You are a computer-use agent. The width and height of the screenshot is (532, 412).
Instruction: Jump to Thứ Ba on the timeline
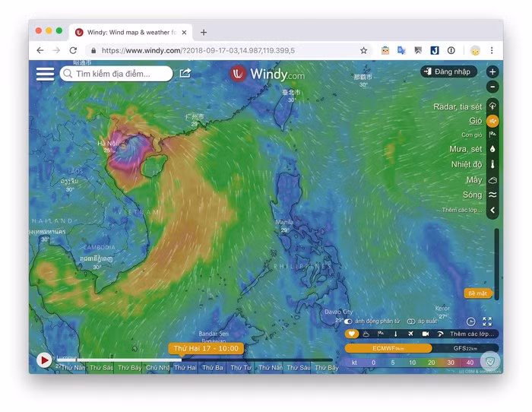click(213, 368)
